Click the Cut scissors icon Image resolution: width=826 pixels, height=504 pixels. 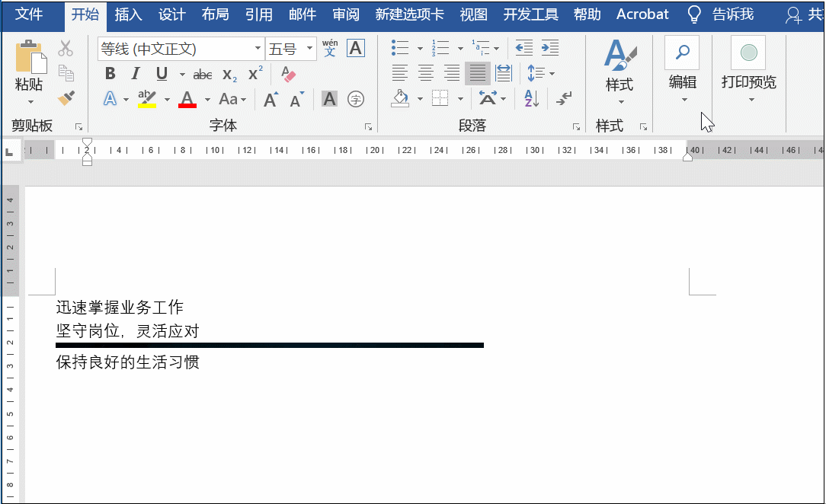(66, 49)
